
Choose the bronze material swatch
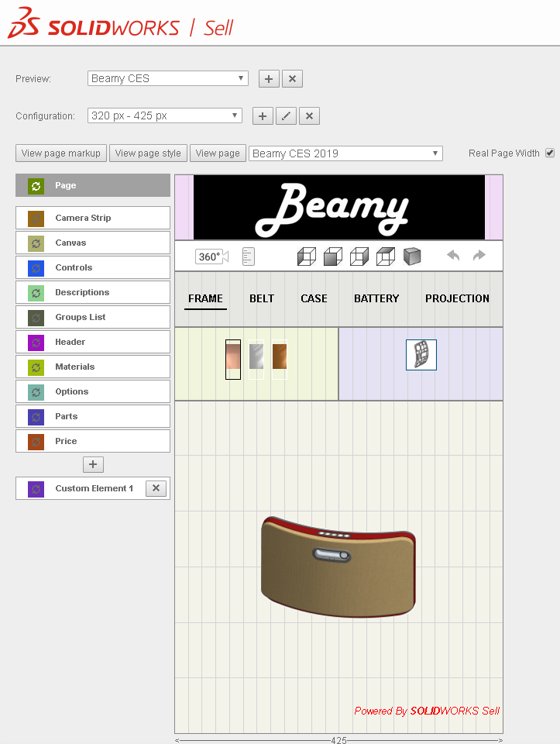pos(280,359)
